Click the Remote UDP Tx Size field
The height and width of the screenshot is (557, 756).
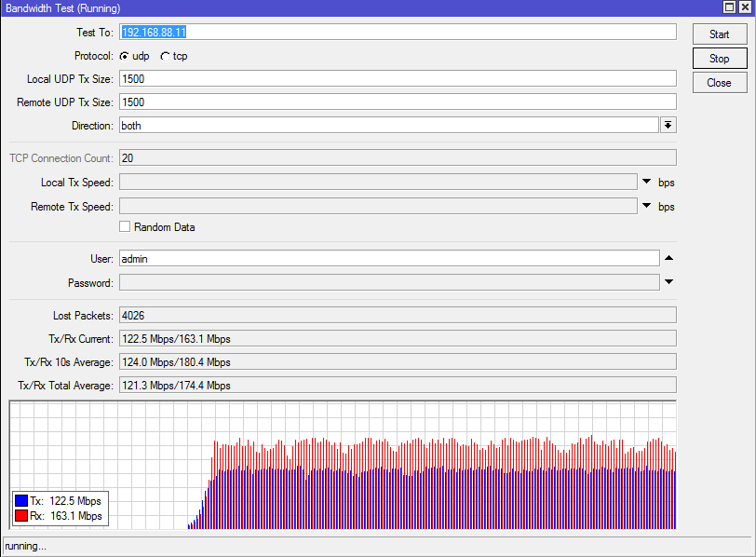[398, 102]
